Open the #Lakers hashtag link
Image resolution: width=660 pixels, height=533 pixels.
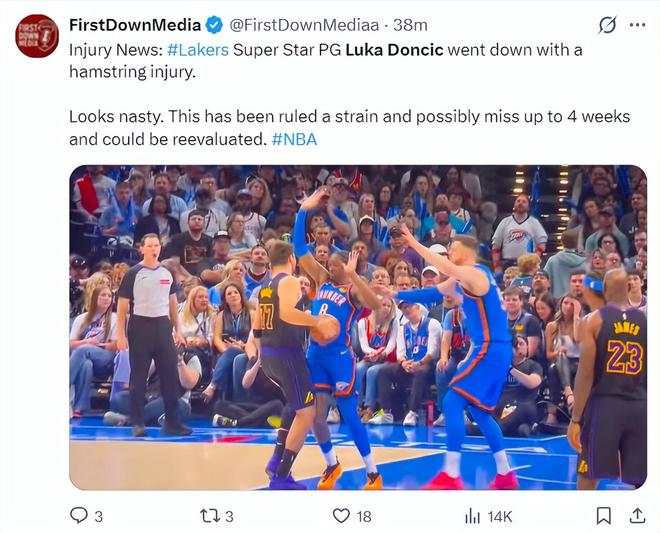198,49
